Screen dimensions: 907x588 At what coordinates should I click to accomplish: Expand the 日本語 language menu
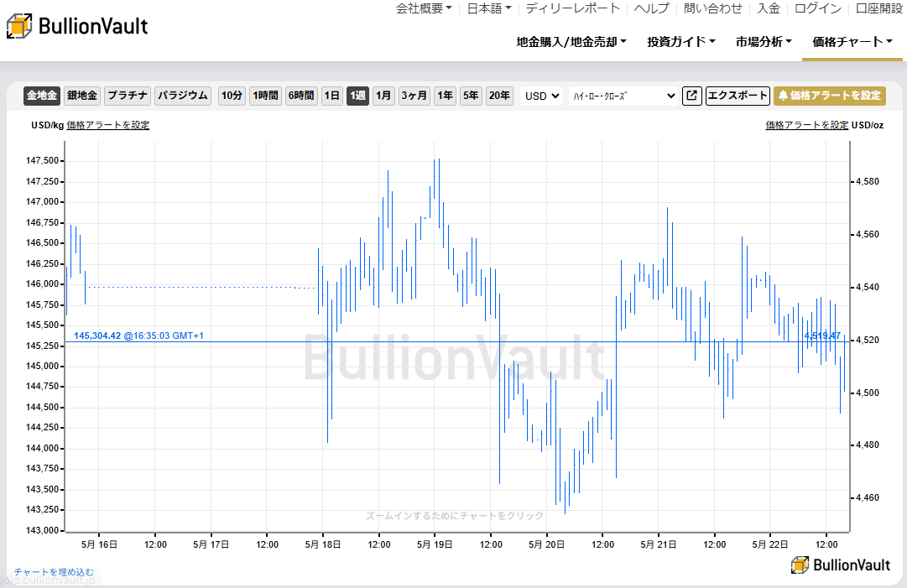489,8
